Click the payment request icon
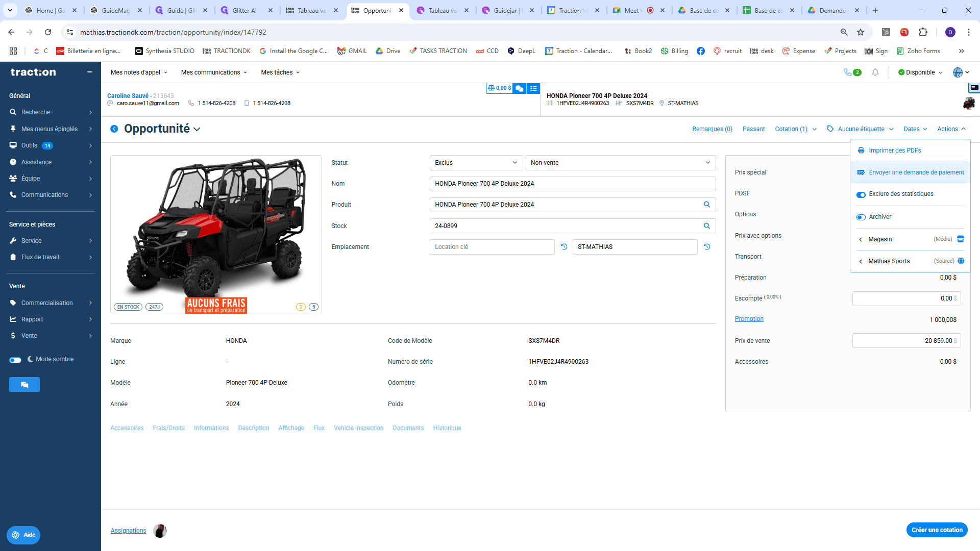The height and width of the screenshot is (551, 980). (x=861, y=172)
